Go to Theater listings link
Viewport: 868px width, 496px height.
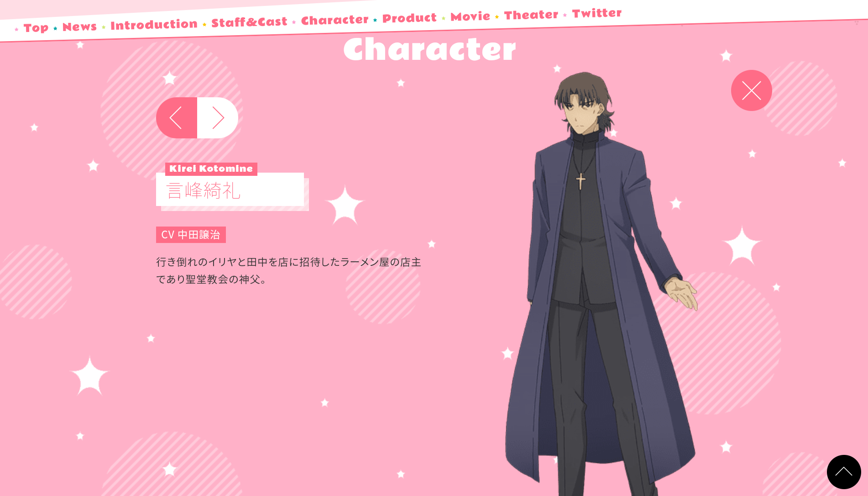pos(531,15)
